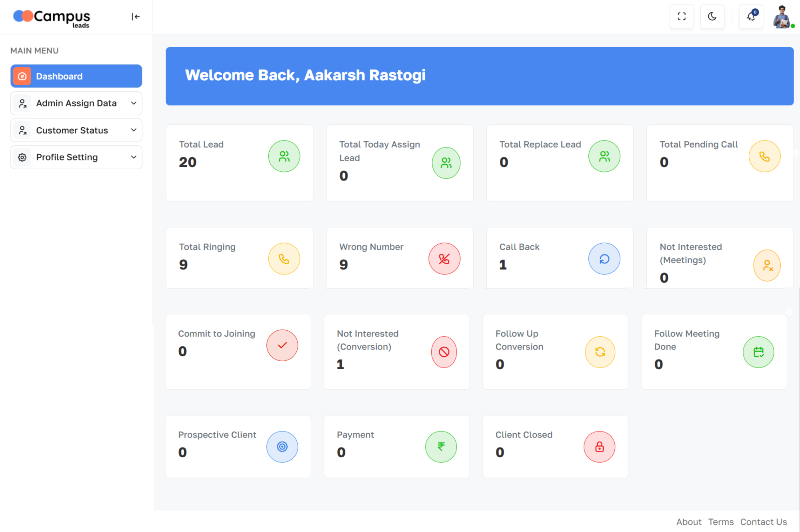Open the notifications bell icon
The width and height of the screenshot is (800, 532).
click(751, 16)
